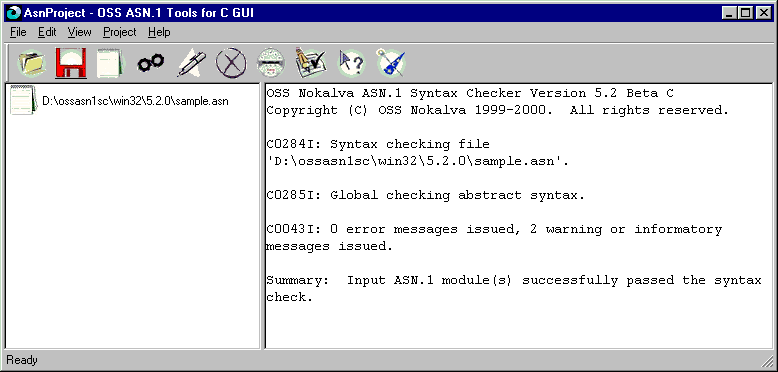Click the compass drafting tool icon
Viewport: 778px width, 372px height.
pos(391,63)
